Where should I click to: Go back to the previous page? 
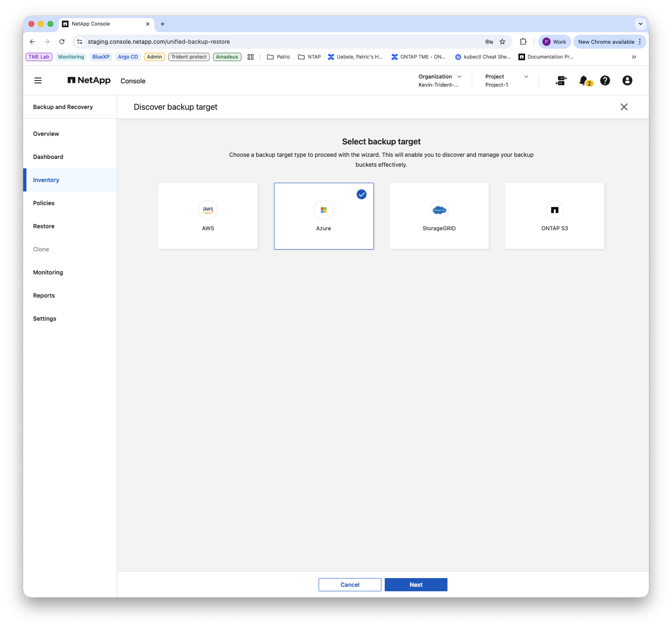(32, 42)
